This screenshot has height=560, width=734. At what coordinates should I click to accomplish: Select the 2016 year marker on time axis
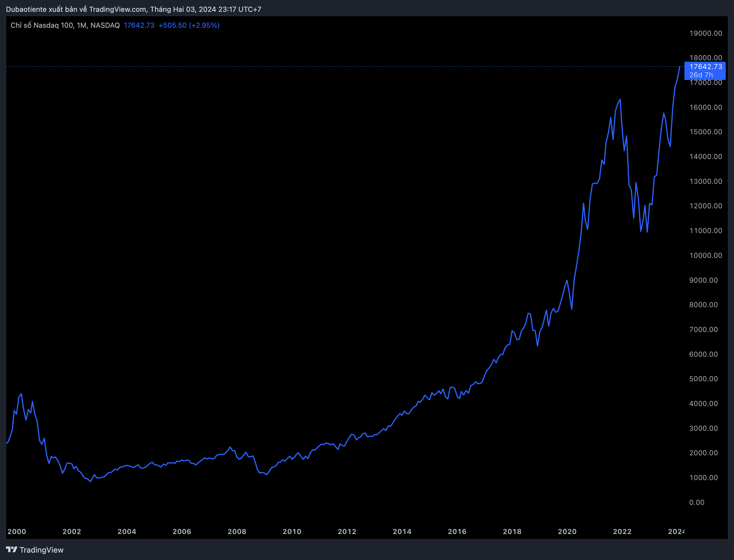pos(457,532)
